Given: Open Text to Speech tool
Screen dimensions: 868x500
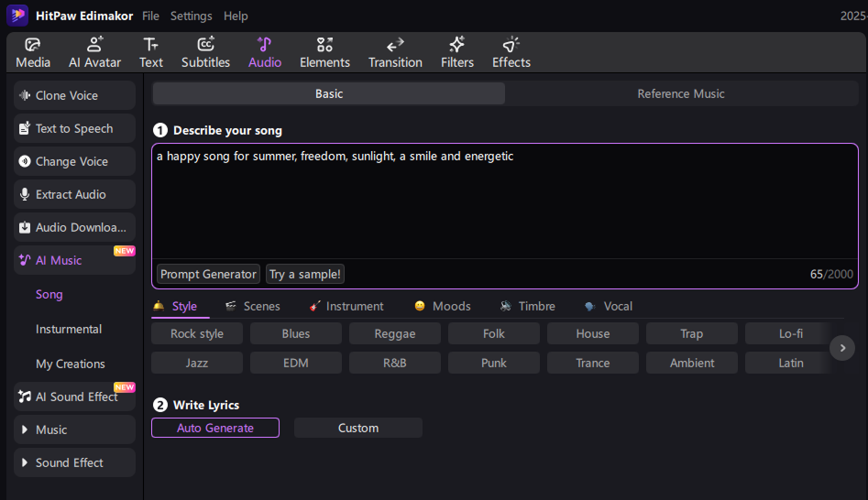Looking at the screenshot, I should click(75, 128).
